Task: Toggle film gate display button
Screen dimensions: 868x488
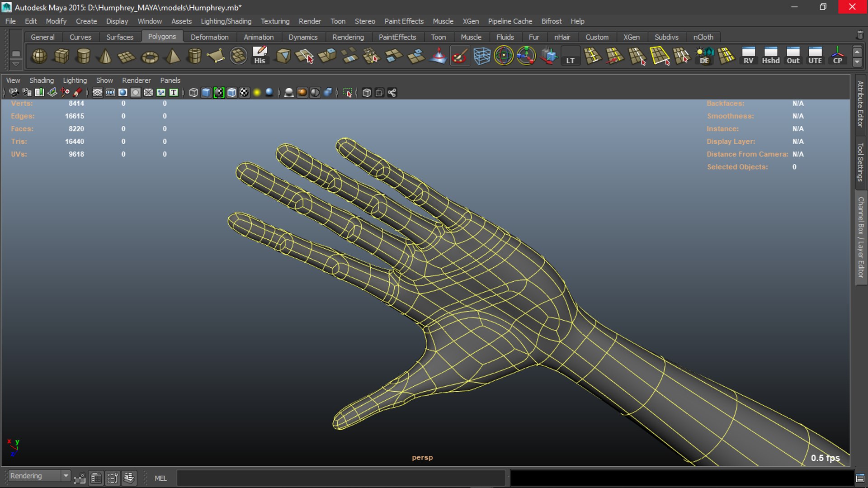Action: [x=110, y=93]
